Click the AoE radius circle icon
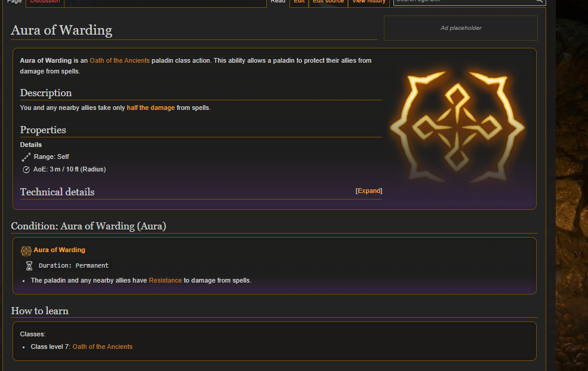Viewport: 588px width, 371px height. 26,170
